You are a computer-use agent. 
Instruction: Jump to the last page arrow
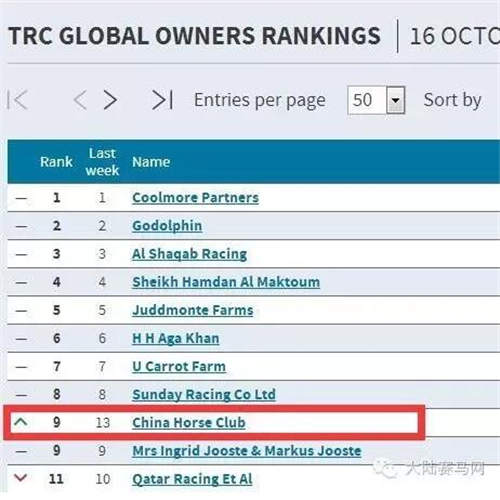(162, 100)
